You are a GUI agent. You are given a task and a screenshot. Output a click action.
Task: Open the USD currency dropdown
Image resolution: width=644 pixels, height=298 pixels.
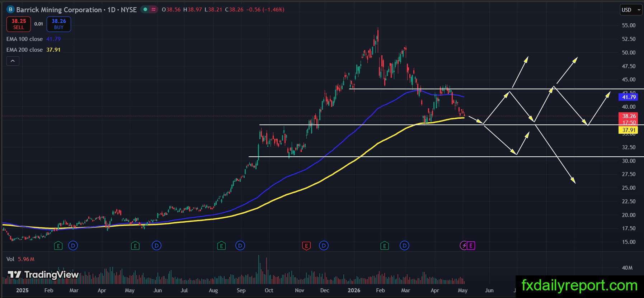tap(631, 10)
